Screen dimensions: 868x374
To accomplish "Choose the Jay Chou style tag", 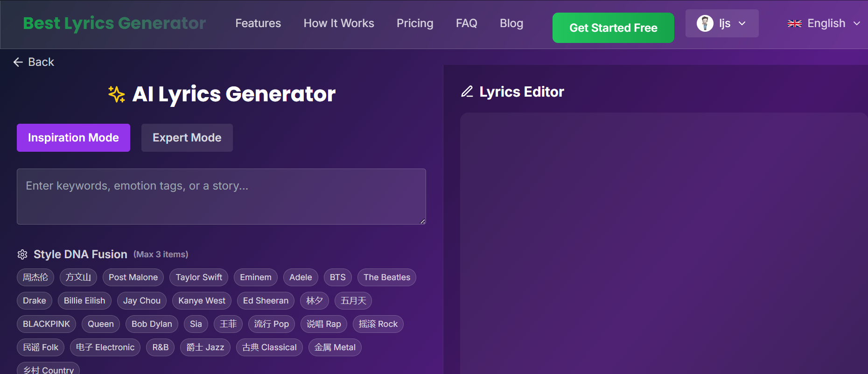I will point(142,301).
